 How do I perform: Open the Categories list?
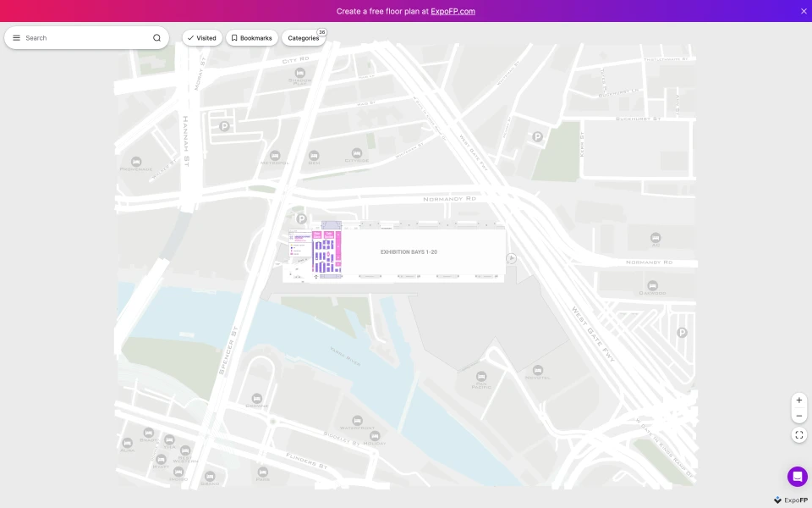[x=304, y=38]
